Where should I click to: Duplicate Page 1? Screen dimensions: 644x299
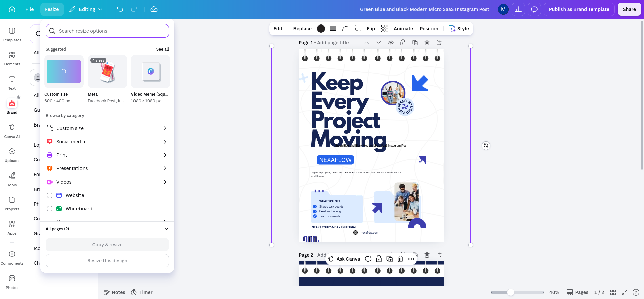415,43
